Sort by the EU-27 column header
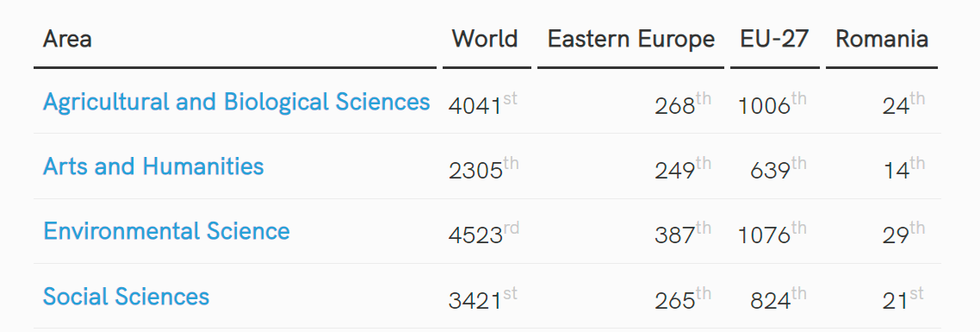Viewport: 980px width, 332px height. pyautogui.click(x=775, y=40)
